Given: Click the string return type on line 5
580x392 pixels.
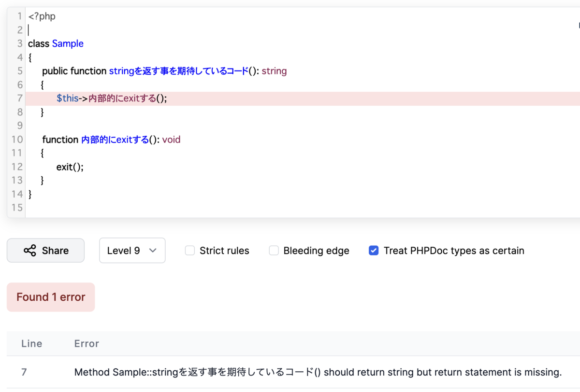Looking at the screenshot, I should click(x=275, y=70).
